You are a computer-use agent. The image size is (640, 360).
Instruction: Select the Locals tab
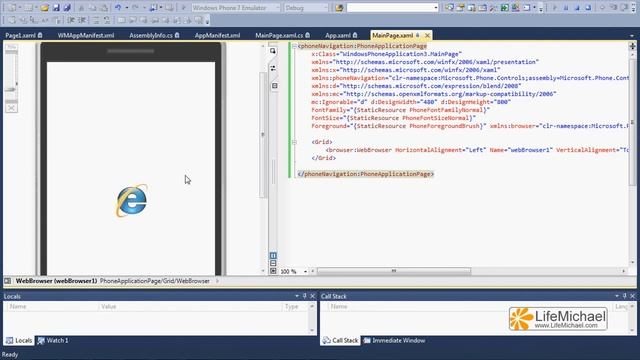click(x=19, y=340)
